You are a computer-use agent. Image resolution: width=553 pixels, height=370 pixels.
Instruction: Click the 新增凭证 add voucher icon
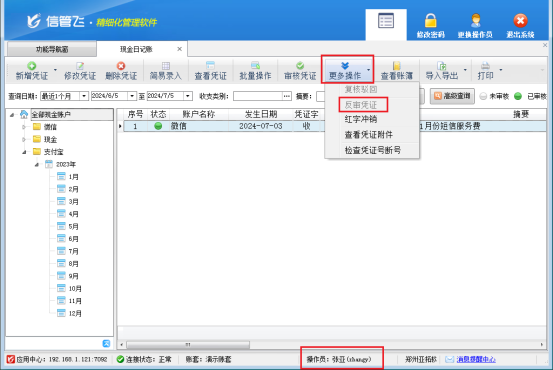coord(31,66)
